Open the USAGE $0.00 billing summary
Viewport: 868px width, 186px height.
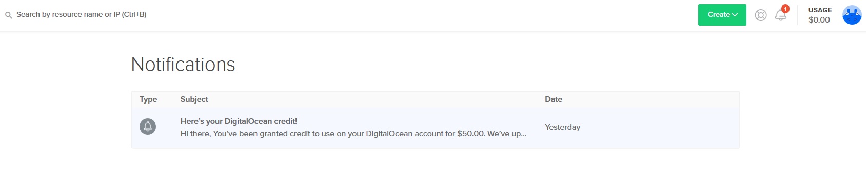pos(820,15)
